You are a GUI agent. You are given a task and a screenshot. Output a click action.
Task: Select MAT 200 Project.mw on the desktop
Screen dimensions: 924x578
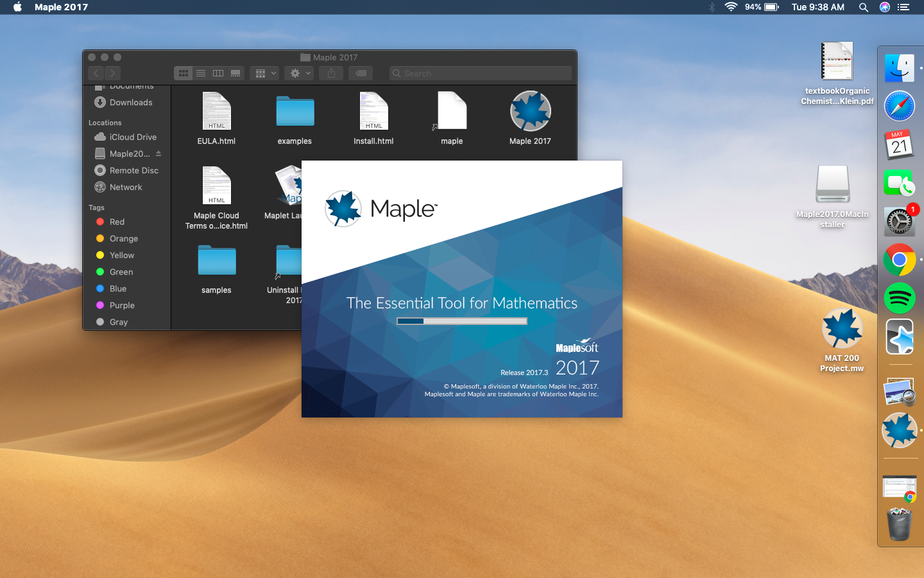[842, 328]
